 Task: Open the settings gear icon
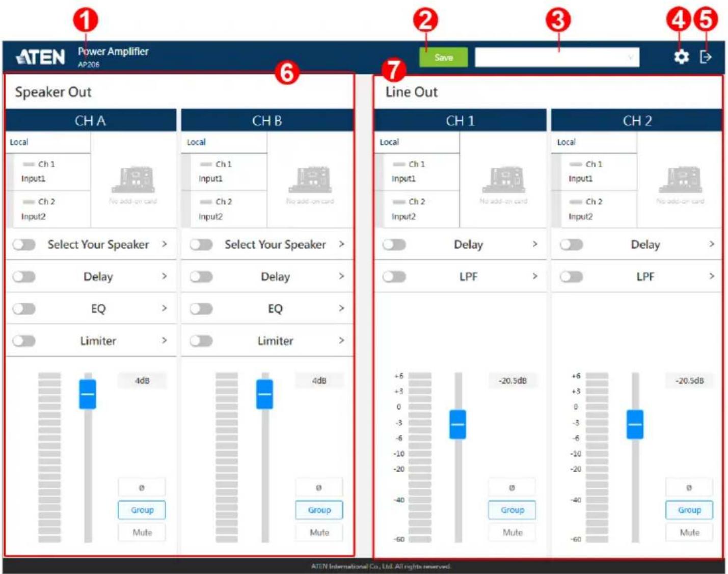click(681, 57)
